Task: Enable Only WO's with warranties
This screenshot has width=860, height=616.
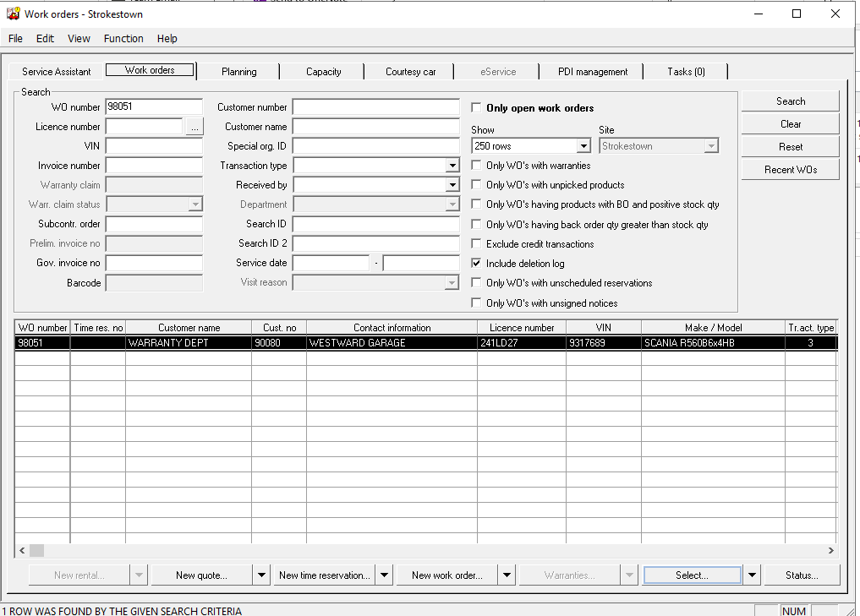Action: point(476,165)
